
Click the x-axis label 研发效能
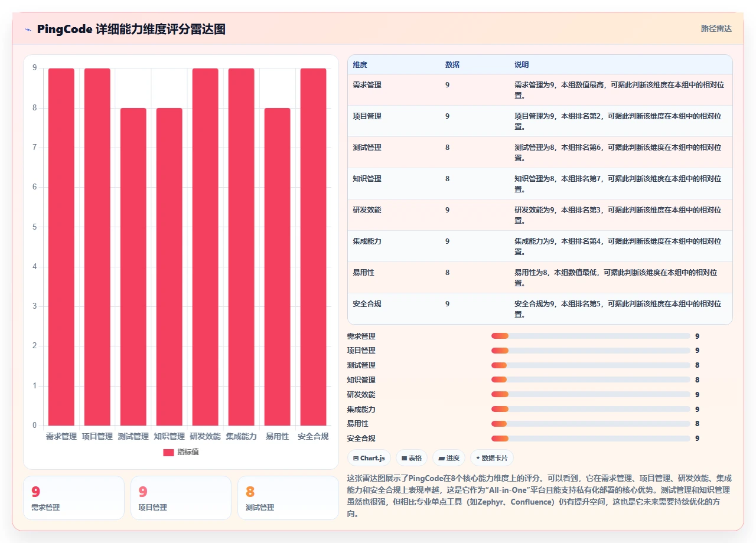(206, 437)
